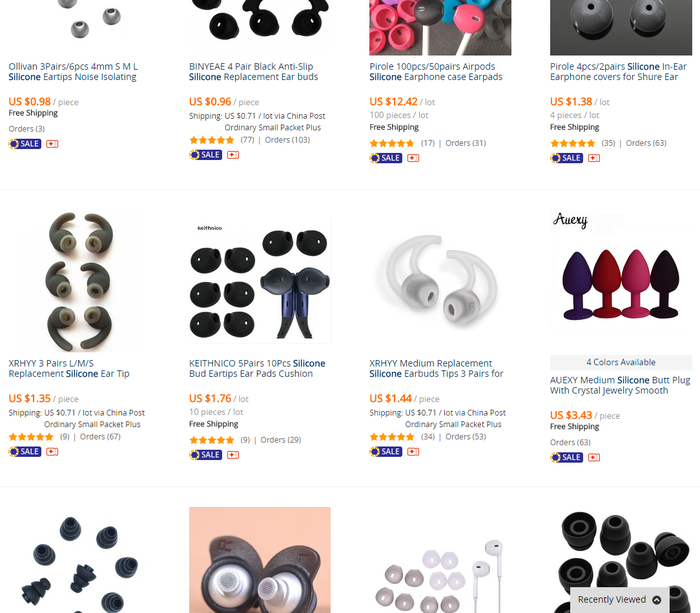The height and width of the screenshot is (613, 700).
Task: Click the 4 Colors Available bar
Action: (621, 362)
